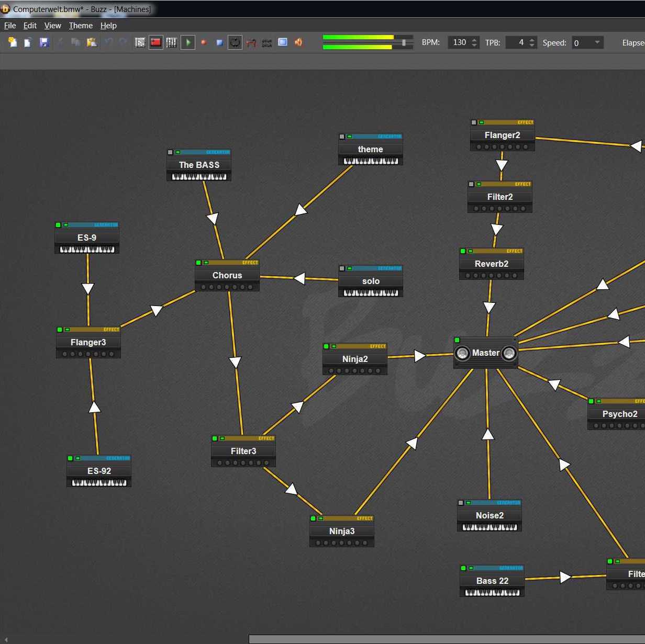This screenshot has height=644, width=645.
Task: Start playback with the green Play icon
Action: point(188,42)
